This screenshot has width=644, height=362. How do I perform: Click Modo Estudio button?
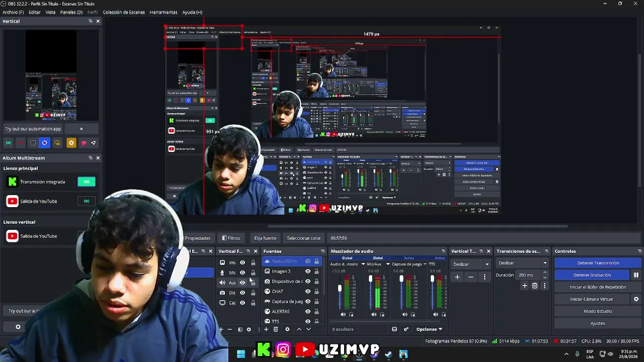coord(598,311)
